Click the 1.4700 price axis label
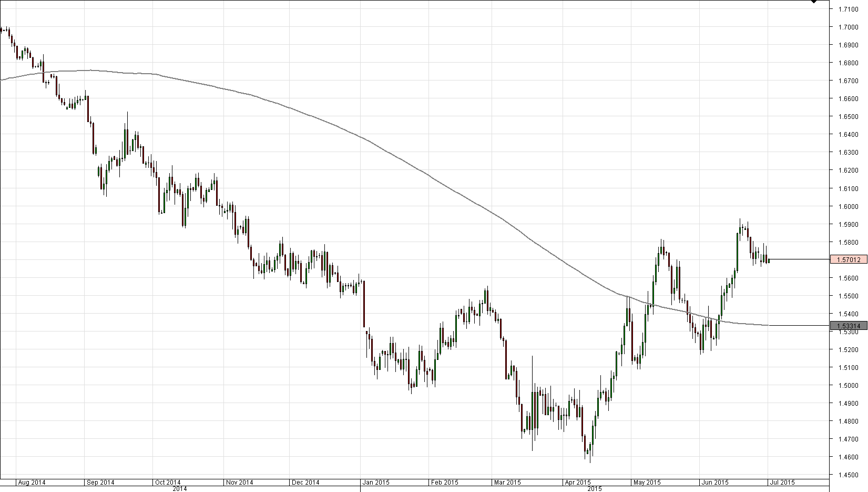The height and width of the screenshot is (492, 868). pyautogui.click(x=849, y=439)
